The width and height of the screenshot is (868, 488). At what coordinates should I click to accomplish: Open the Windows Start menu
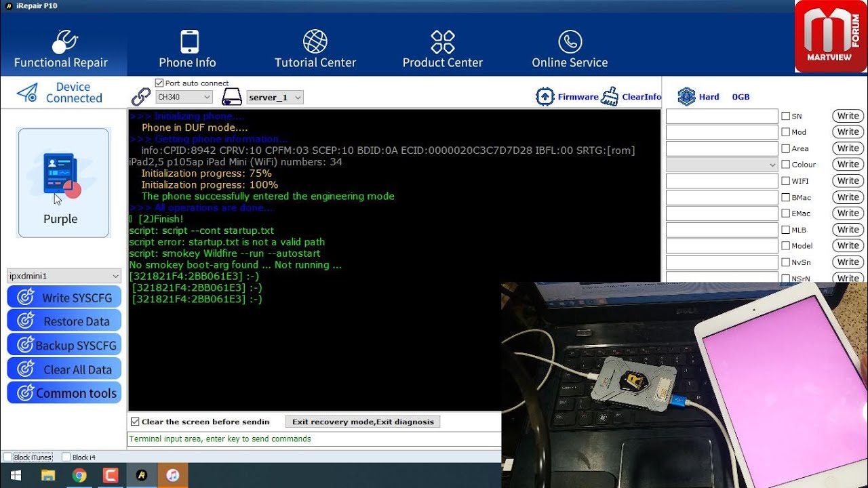[15, 476]
